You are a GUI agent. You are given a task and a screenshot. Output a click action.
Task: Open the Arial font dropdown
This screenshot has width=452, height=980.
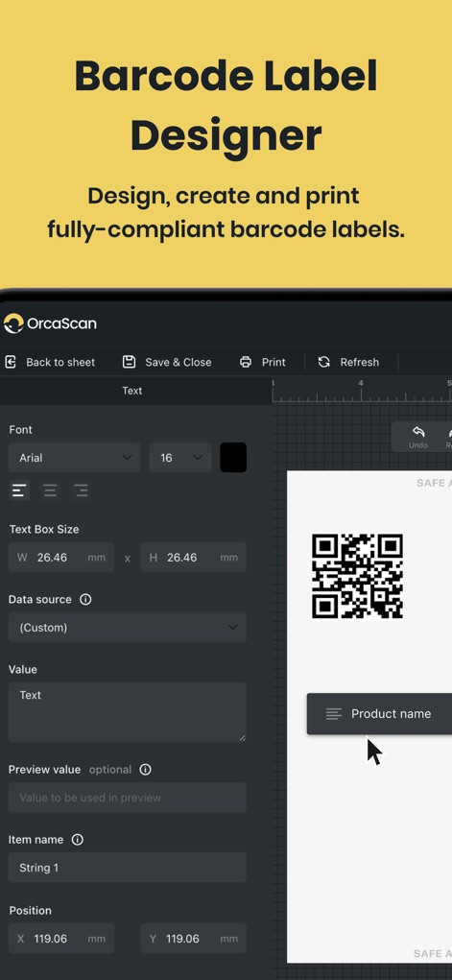click(75, 458)
